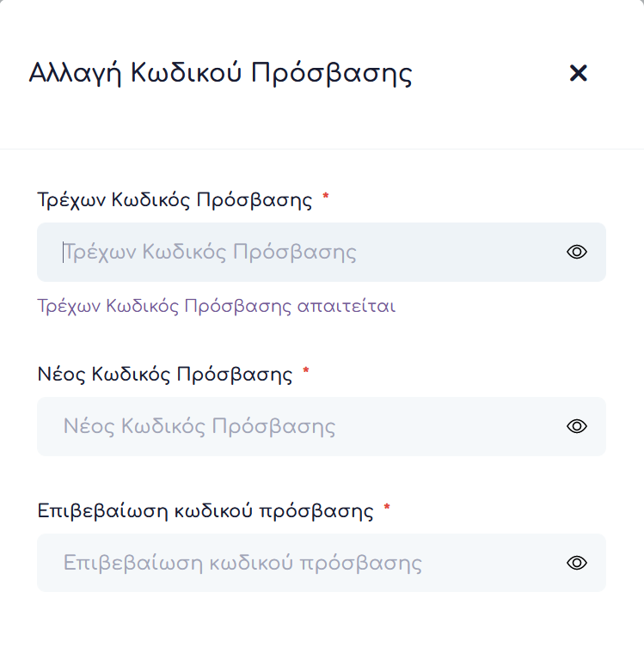The image size is (644, 659).
Task: Click the red asterisk beside the Νέος Κωδικός Πρόσβασης label
Action: coord(306,373)
